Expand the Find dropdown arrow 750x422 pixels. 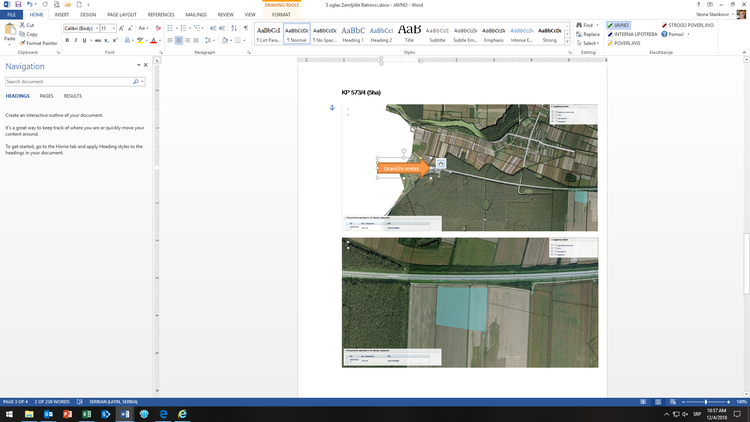pyautogui.click(x=598, y=25)
